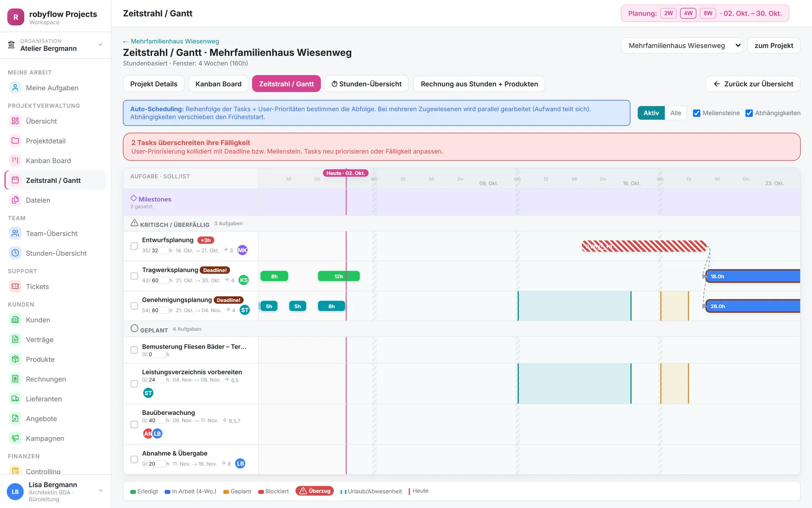Check the Abnahme & Übergabe task checkbox

point(134,459)
